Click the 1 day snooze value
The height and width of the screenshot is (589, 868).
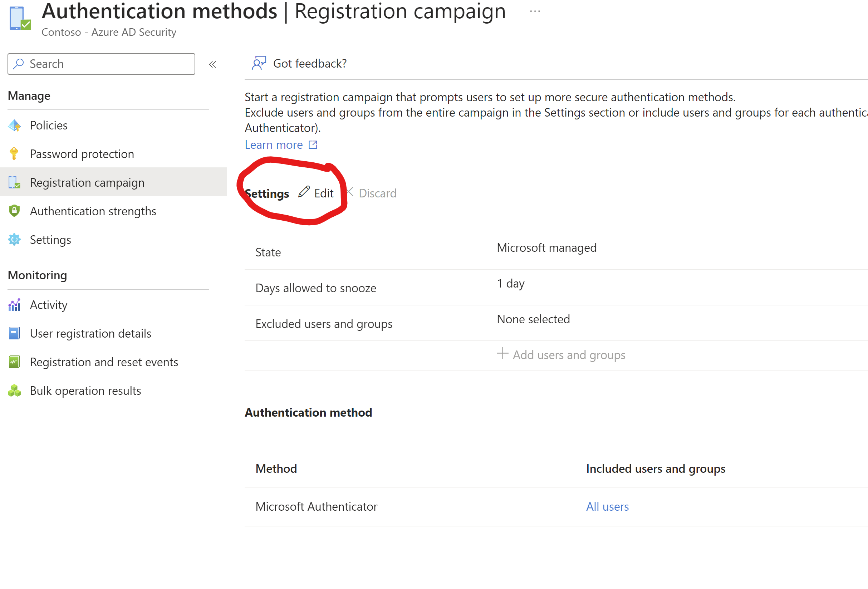coord(511,284)
